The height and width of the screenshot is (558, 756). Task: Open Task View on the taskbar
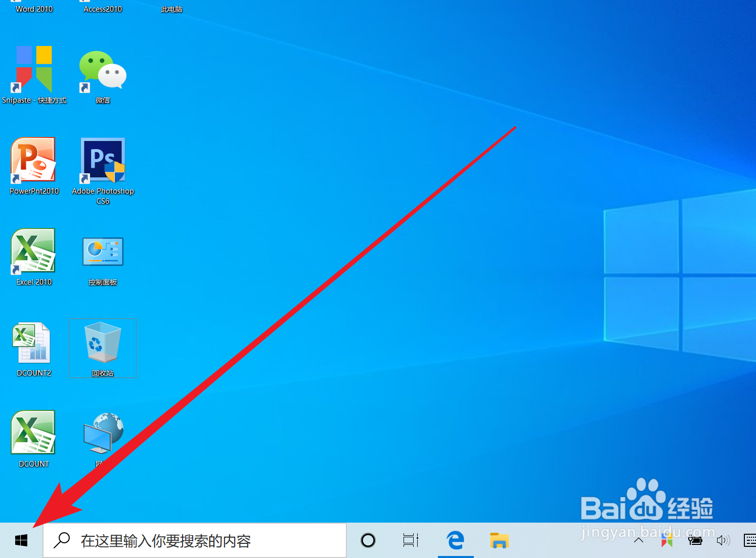[x=411, y=540]
